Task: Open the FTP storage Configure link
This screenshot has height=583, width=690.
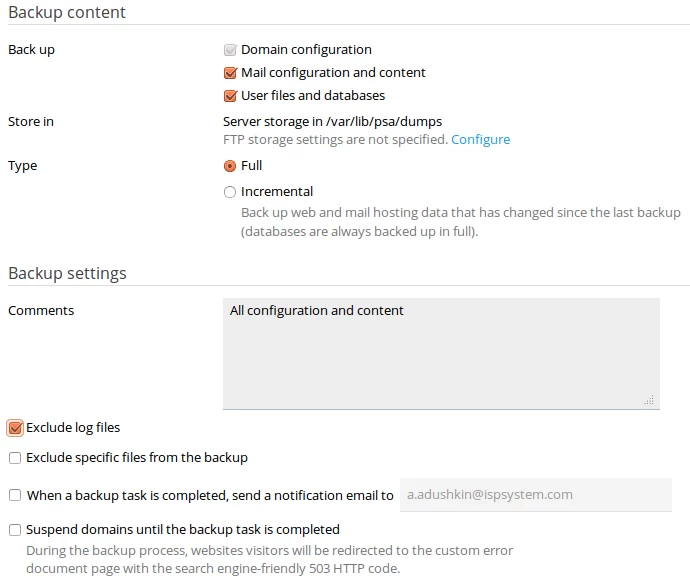Action: coord(481,139)
